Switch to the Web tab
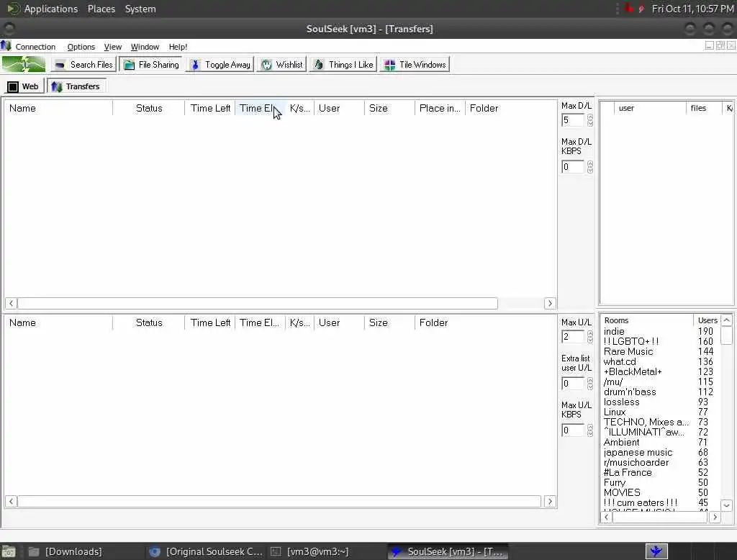The height and width of the screenshot is (560, 737). pos(24,86)
